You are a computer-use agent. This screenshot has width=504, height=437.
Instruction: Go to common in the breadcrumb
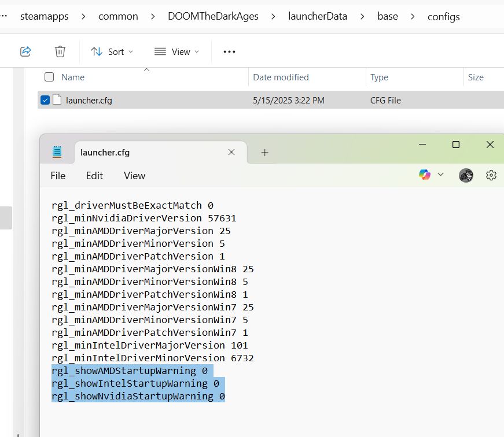[118, 16]
